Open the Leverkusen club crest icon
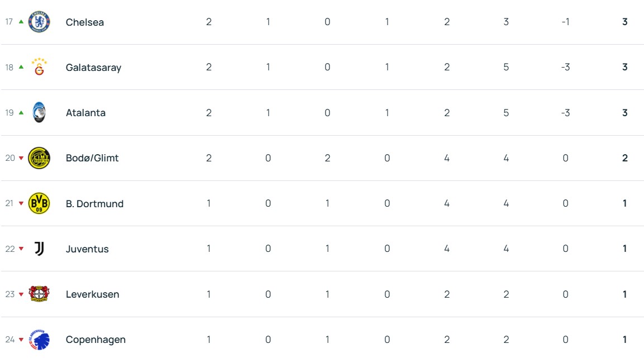This screenshot has width=644, height=358. pyautogui.click(x=39, y=294)
